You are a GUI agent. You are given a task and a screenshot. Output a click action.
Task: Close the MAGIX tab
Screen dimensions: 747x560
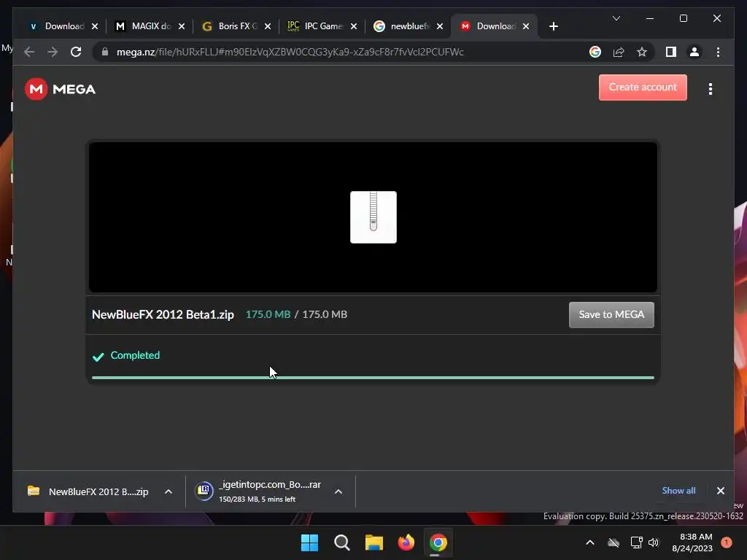click(182, 26)
